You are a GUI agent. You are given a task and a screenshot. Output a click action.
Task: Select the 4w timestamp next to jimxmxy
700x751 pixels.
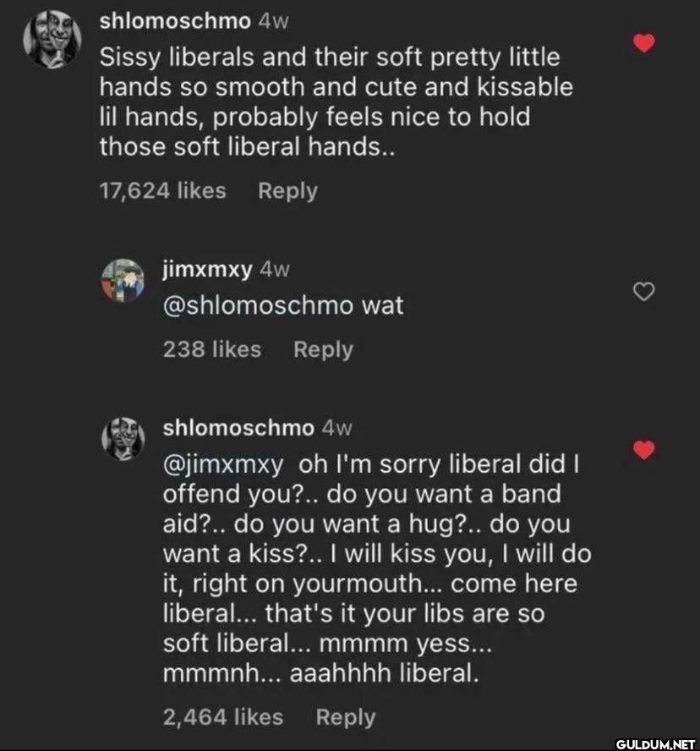tap(275, 270)
